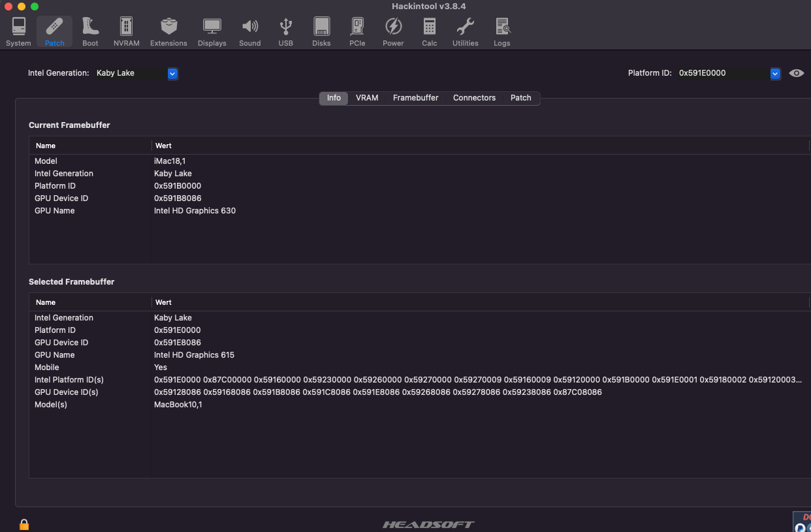The height and width of the screenshot is (532, 811).
Task: Select the 0x591E0000 Platform ID value in Selected Framebuffer
Action: (x=178, y=330)
